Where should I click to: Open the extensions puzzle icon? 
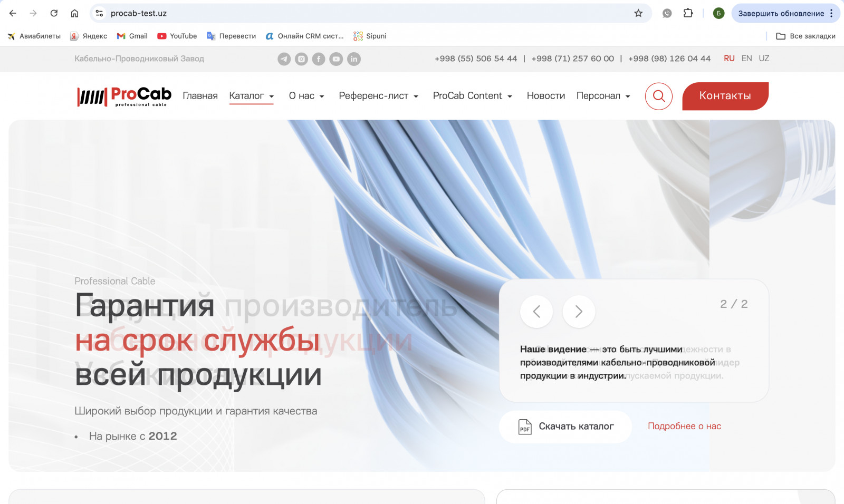[x=688, y=13]
